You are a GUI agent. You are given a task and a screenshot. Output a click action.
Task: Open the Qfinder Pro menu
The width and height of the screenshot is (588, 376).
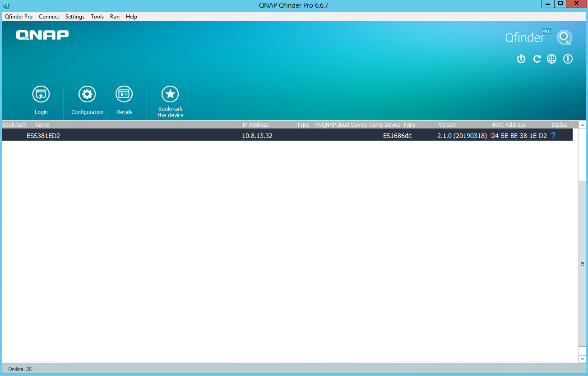click(19, 17)
